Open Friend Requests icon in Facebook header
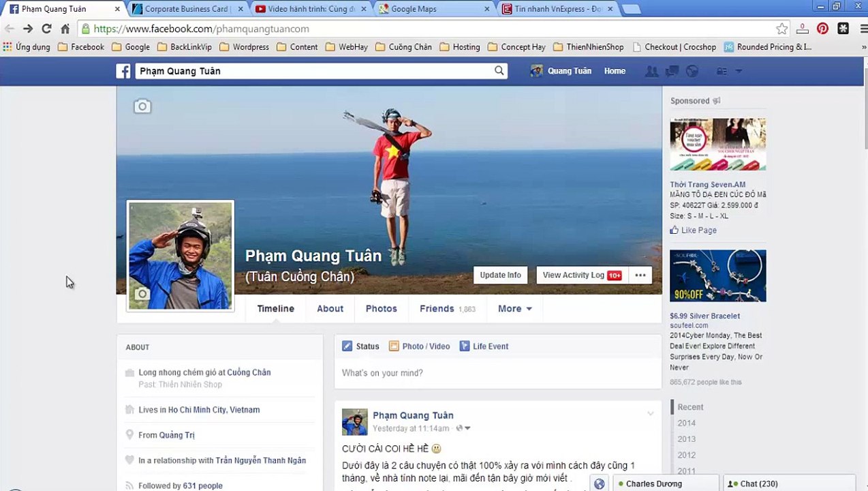Viewport: 868px width, 491px height. 651,71
